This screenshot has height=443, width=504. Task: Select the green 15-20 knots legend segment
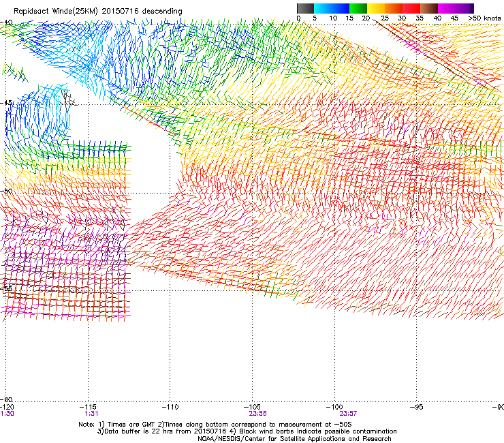(x=358, y=8)
